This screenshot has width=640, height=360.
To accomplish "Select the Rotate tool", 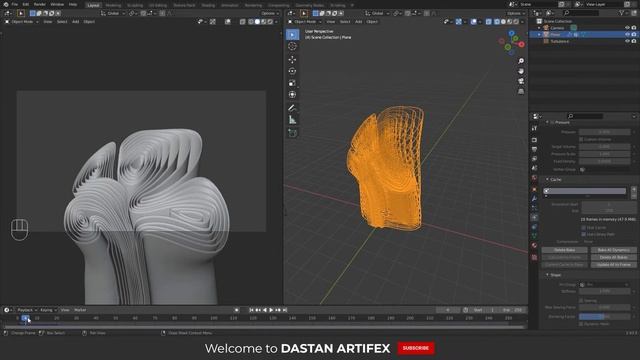I will click(292, 71).
